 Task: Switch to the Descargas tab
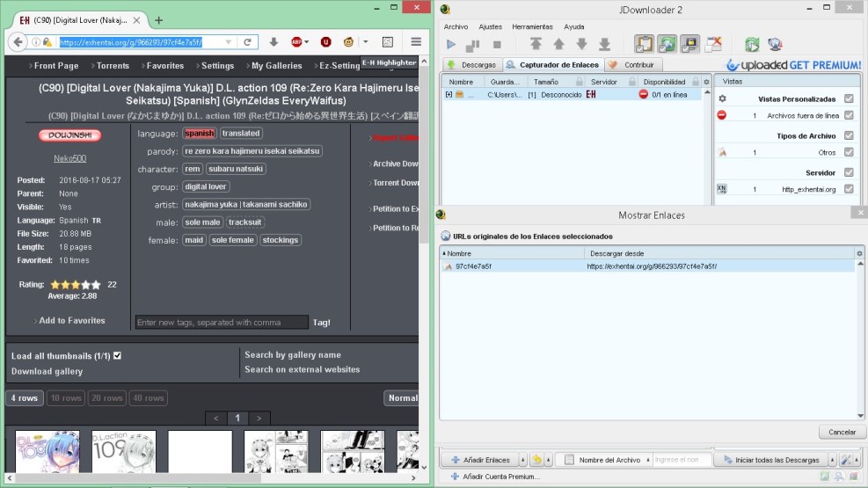click(472, 64)
